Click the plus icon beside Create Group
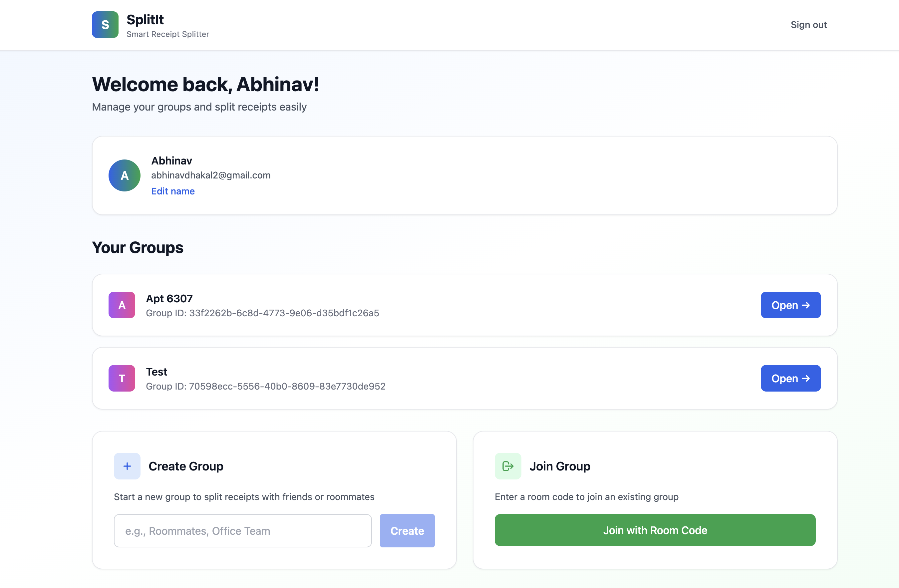The height and width of the screenshot is (588, 899). 127,466
